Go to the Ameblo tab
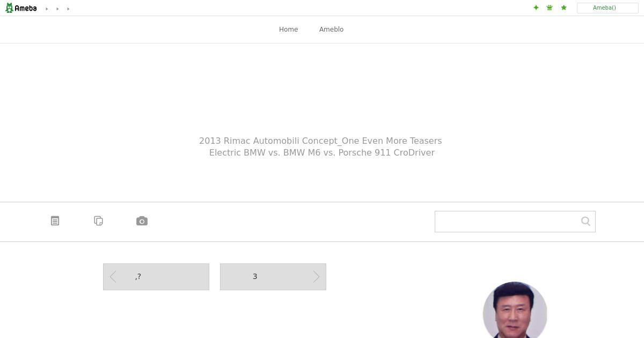Image resolution: width=644 pixels, height=338 pixels. (331, 30)
